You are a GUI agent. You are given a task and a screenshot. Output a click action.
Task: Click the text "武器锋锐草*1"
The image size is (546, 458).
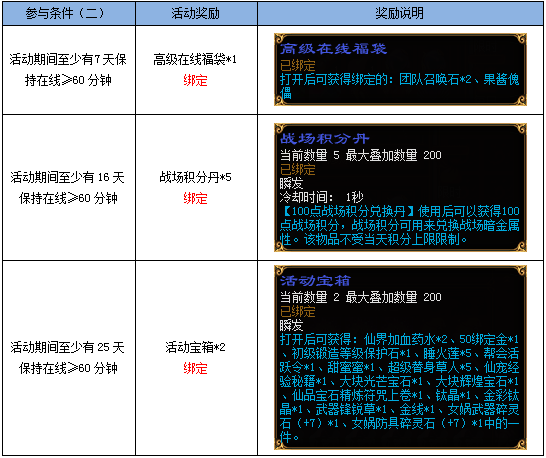351,409
